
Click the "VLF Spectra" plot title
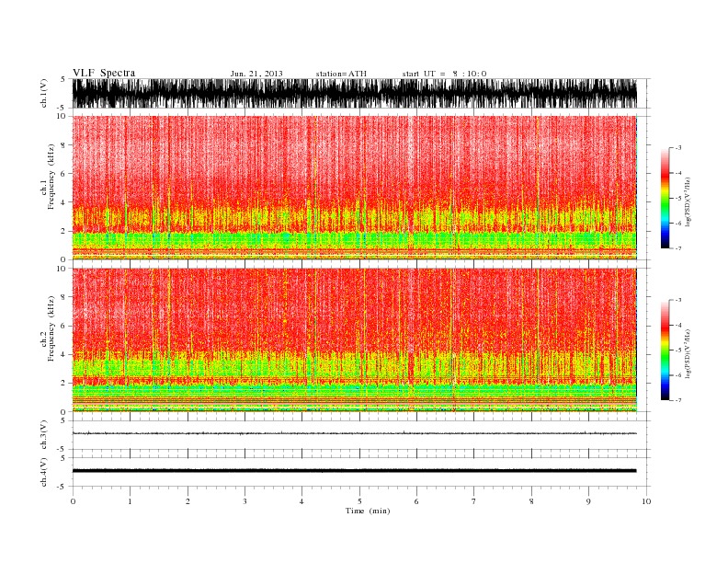tap(104, 73)
